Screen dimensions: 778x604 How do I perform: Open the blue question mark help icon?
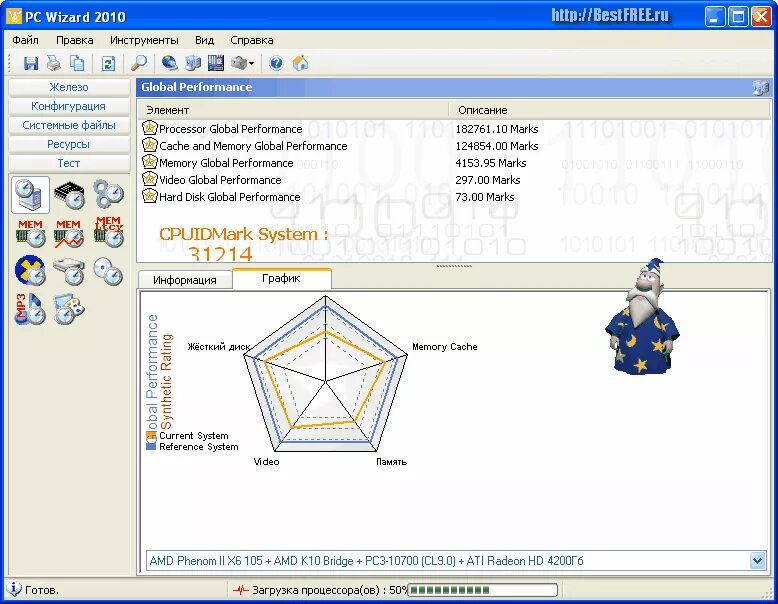point(276,63)
